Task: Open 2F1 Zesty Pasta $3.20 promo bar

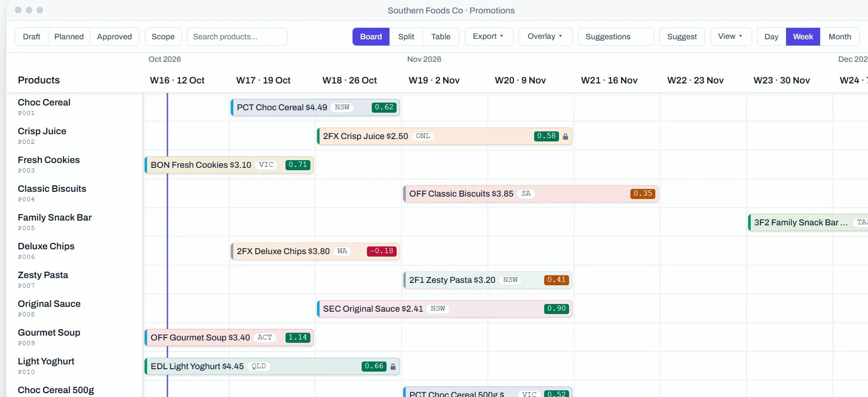Action: pos(488,280)
